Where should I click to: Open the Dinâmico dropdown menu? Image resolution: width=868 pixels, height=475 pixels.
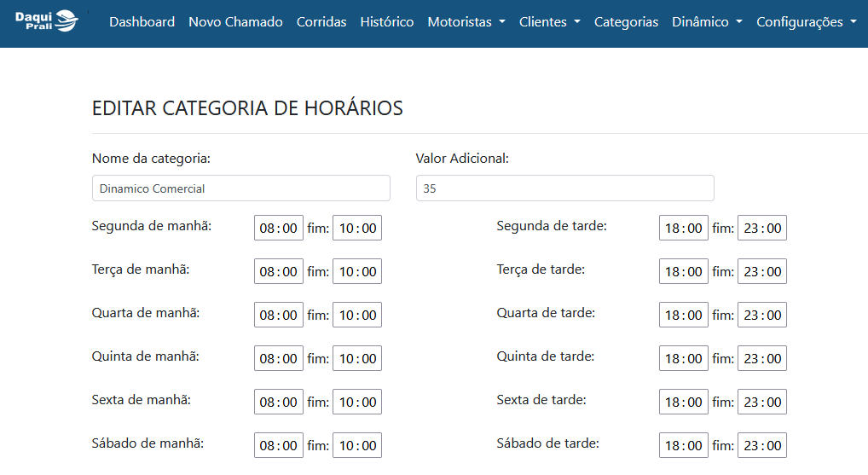(x=707, y=21)
